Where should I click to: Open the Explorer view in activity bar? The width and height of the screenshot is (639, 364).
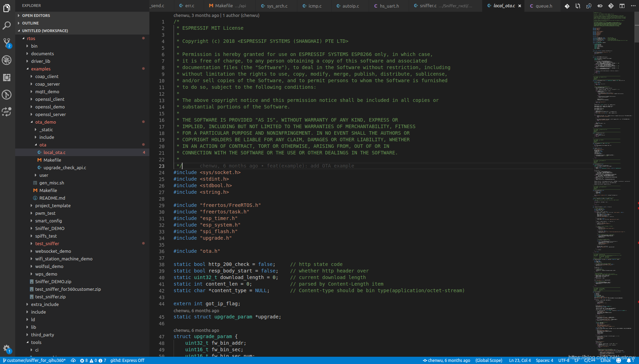click(x=7, y=8)
